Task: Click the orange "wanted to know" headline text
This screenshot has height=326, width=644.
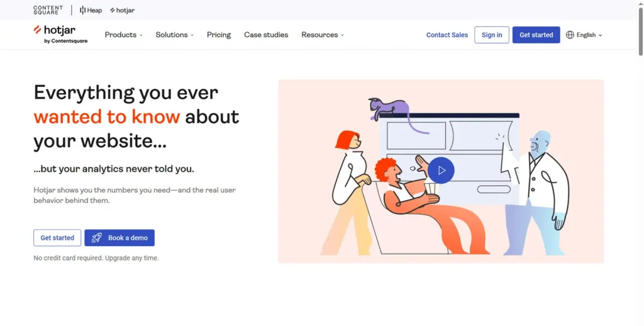Action: (x=107, y=117)
